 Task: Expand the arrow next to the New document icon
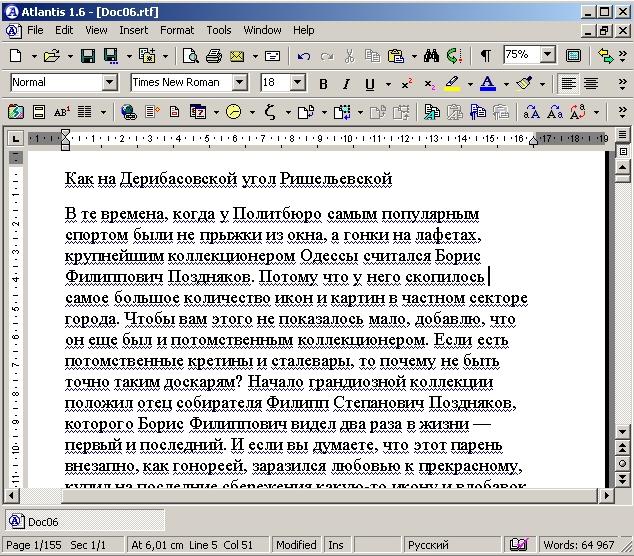(x=34, y=56)
